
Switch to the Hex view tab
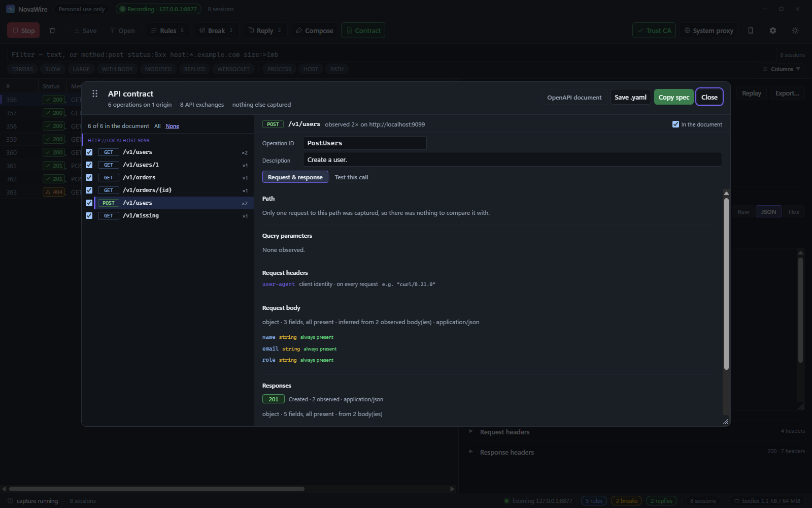coord(794,212)
